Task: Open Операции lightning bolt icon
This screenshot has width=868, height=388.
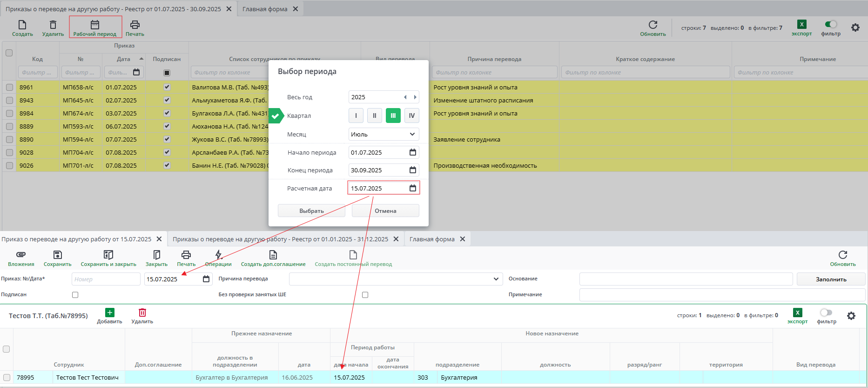Action: click(218, 255)
